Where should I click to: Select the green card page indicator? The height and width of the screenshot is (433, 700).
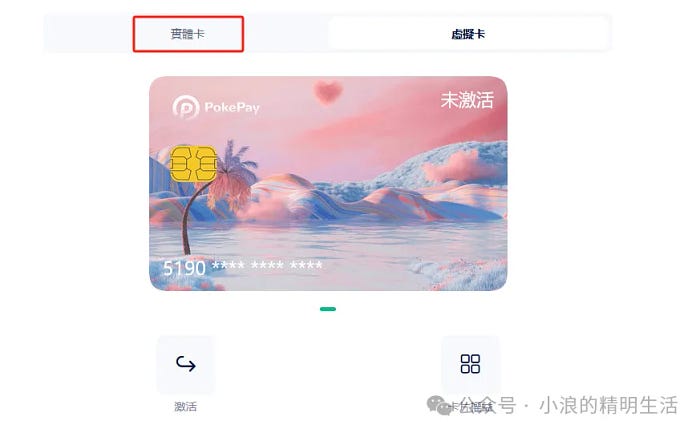tap(328, 309)
